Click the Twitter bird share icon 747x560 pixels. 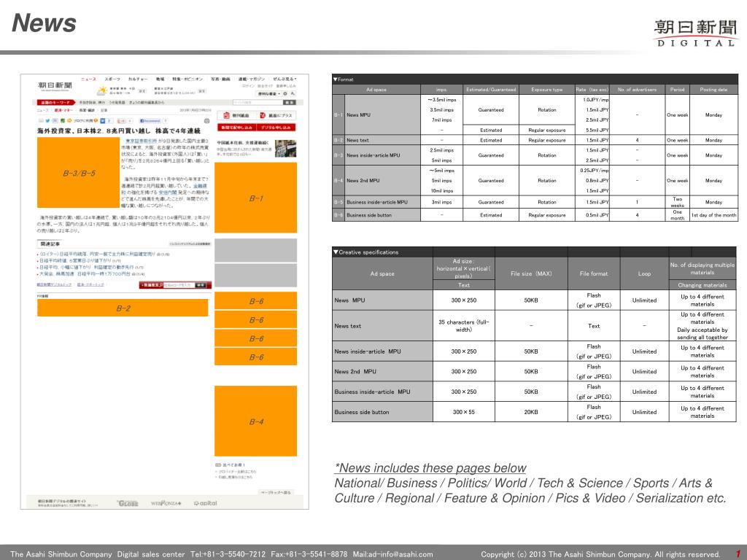pos(47,121)
